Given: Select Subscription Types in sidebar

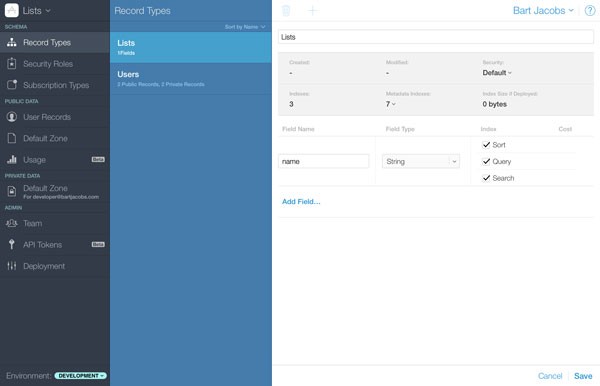Looking at the screenshot, I should 55,85.
